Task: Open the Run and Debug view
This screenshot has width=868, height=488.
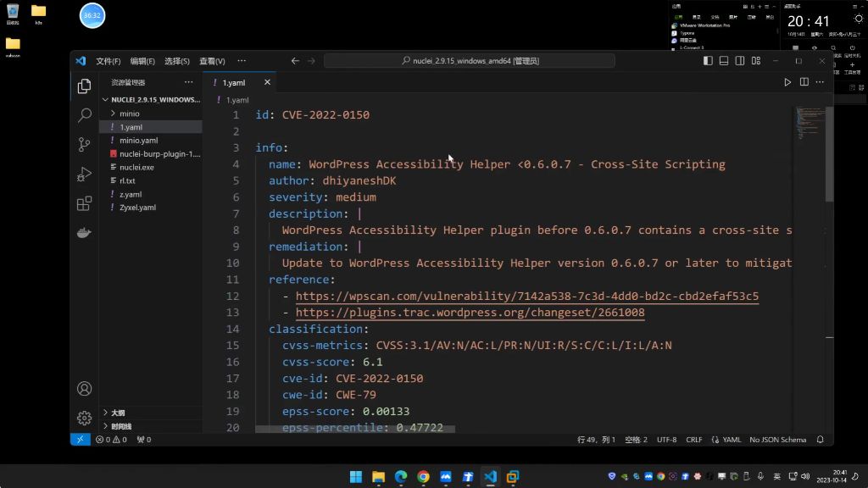Action: point(84,175)
